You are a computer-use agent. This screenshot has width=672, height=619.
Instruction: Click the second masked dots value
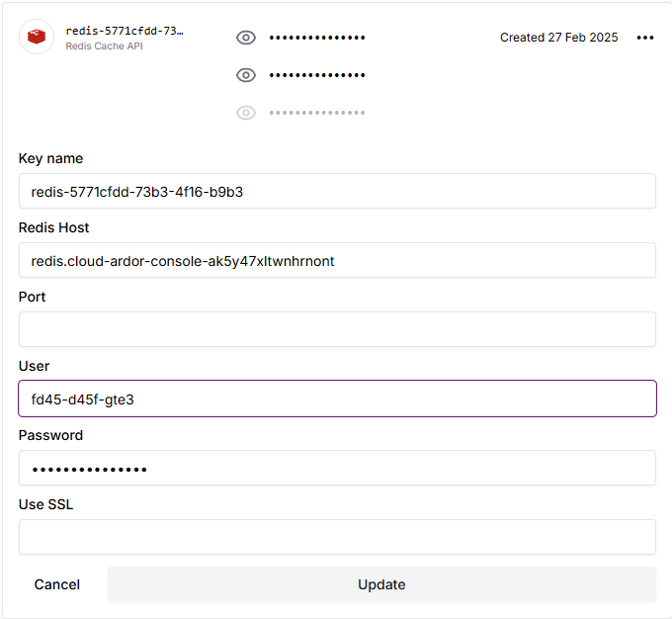tap(317, 75)
